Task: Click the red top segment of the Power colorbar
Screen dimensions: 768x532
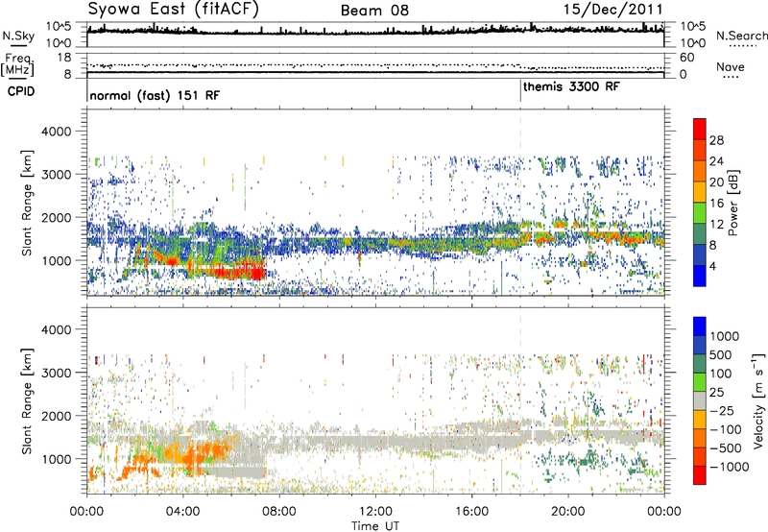Action: [700, 130]
